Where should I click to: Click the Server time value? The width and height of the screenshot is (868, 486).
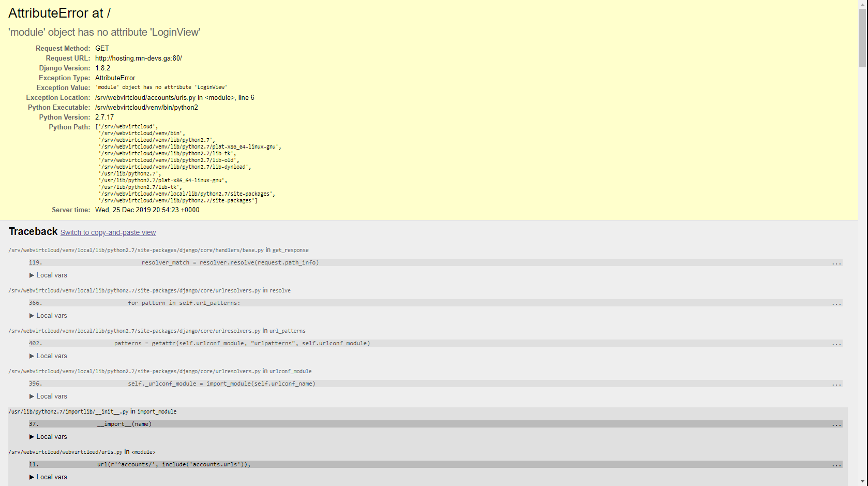[x=147, y=210]
